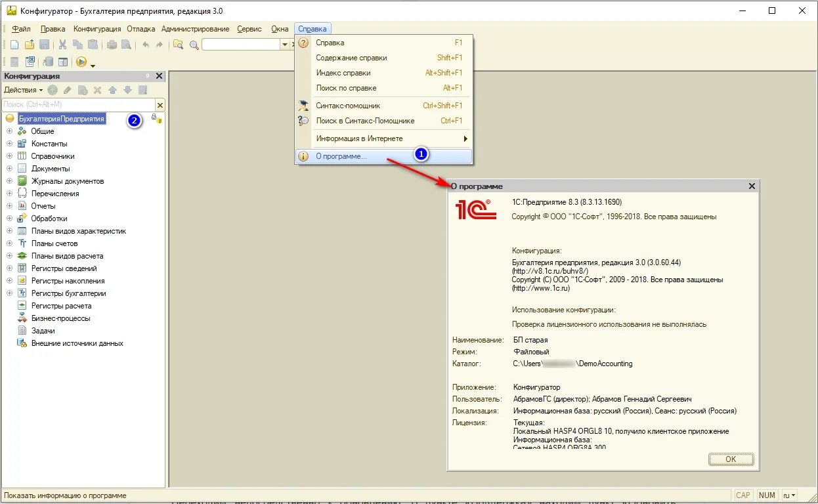Click the Open configuration toolbar icon
The width and height of the screenshot is (818, 504).
(14, 62)
